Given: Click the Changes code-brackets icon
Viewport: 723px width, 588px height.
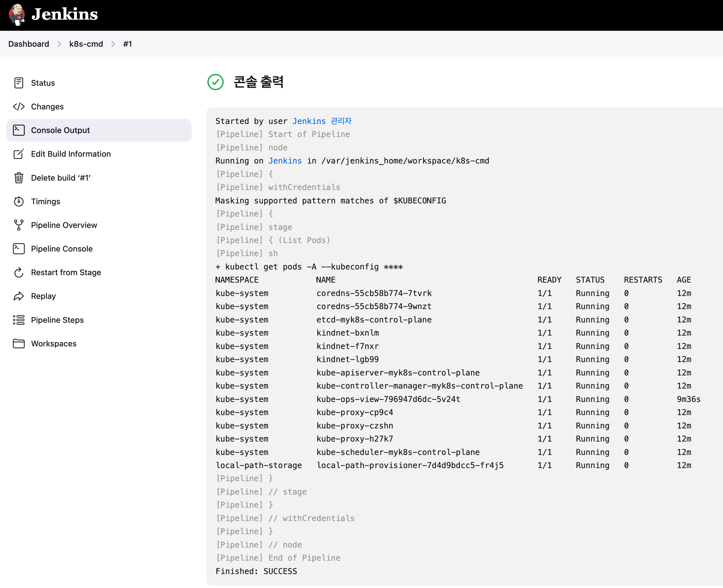Looking at the screenshot, I should (19, 107).
